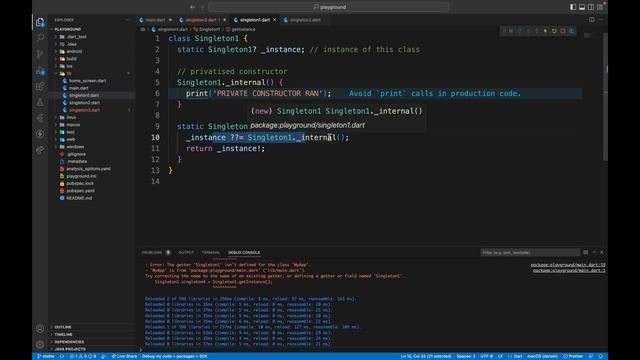Open the OUTPUT panel tab
This screenshot has height=360, width=640.
(186, 253)
